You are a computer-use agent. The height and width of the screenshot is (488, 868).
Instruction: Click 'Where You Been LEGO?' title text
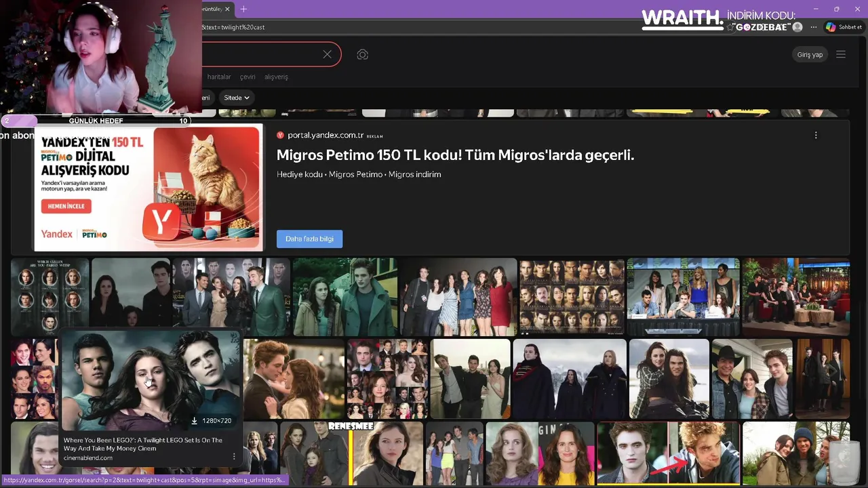143,444
